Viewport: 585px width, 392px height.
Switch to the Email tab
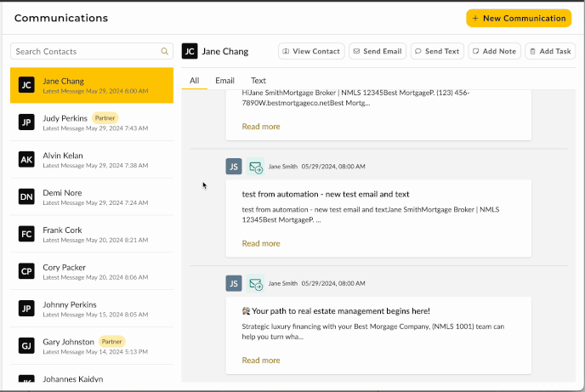(x=224, y=81)
